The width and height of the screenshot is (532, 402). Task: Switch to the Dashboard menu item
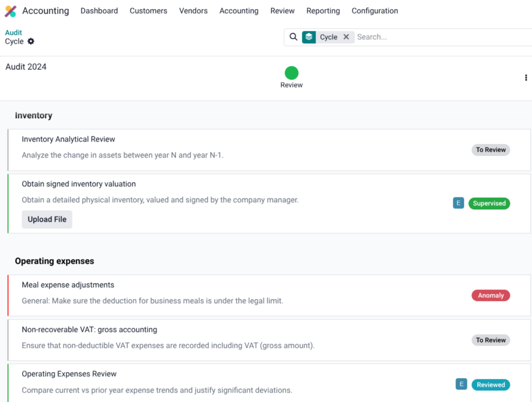pos(99,11)
